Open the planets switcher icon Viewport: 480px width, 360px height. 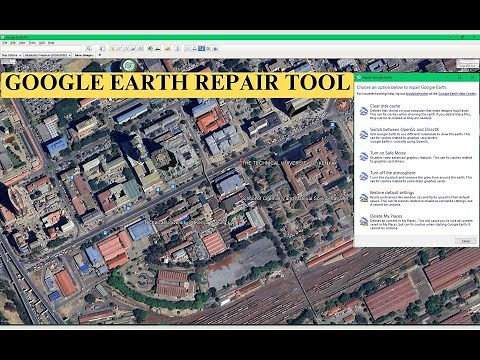[168, 49]
